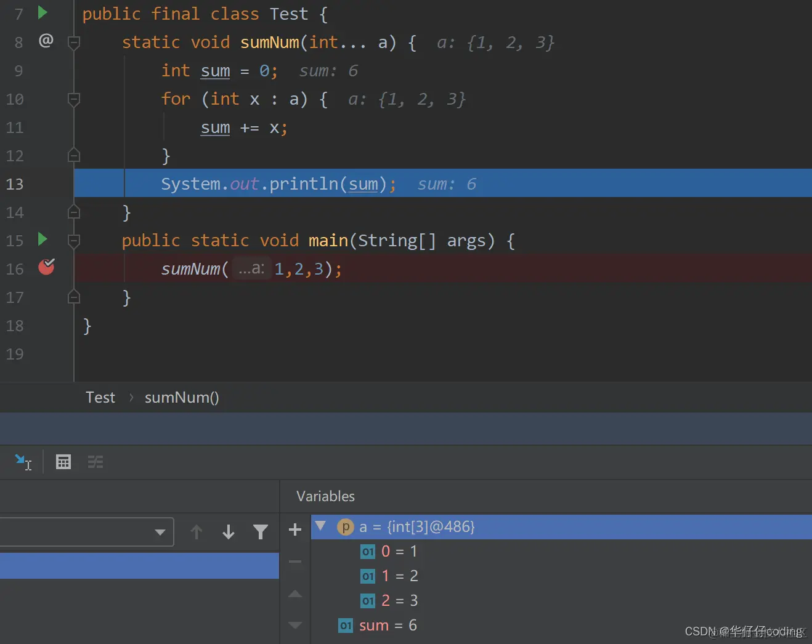Click the ...a: parameter hint on line 16
This screenshot has height=644, width=812.
(251, 268)
